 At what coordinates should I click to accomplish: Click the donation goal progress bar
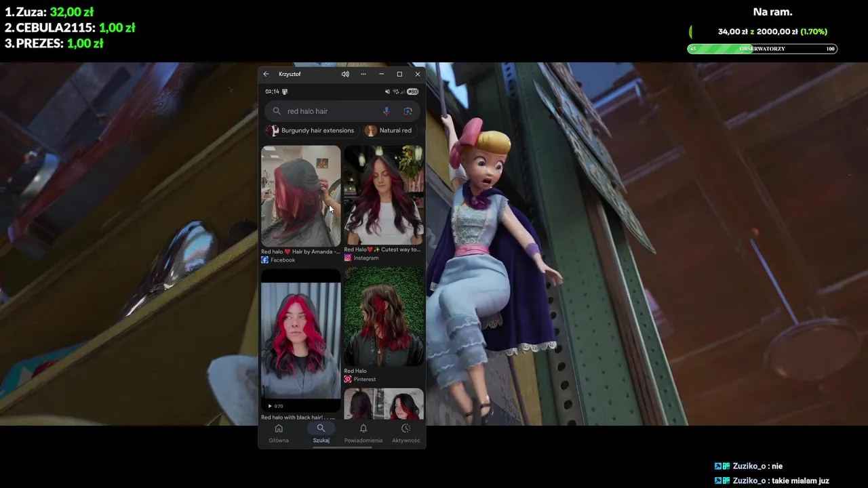coord(762,49)
